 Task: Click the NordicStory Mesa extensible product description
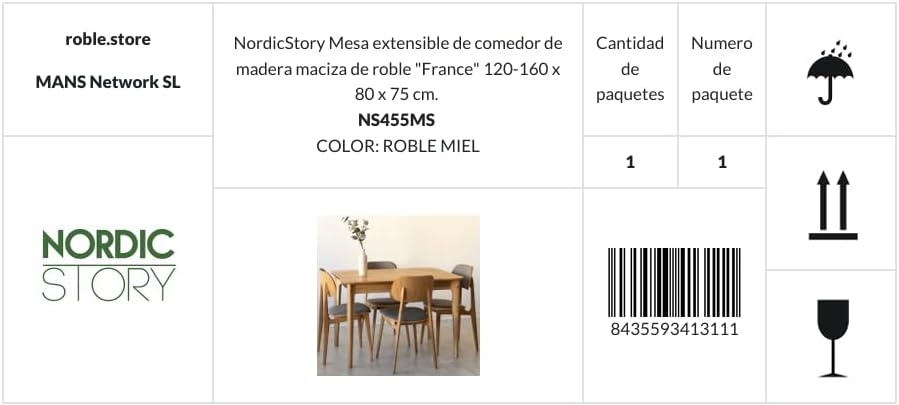click(x=398, y=68)
